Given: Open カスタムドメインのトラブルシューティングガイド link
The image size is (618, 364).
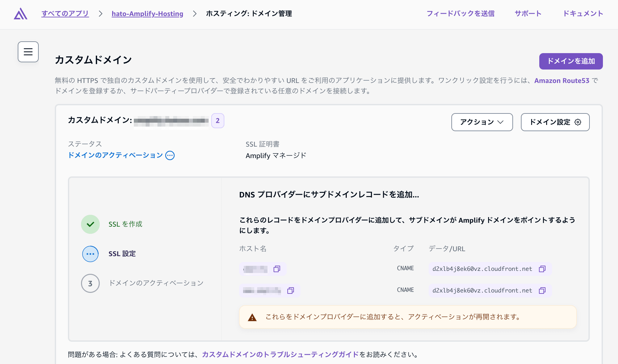Looking at the screenshot, I should point(280,354).
